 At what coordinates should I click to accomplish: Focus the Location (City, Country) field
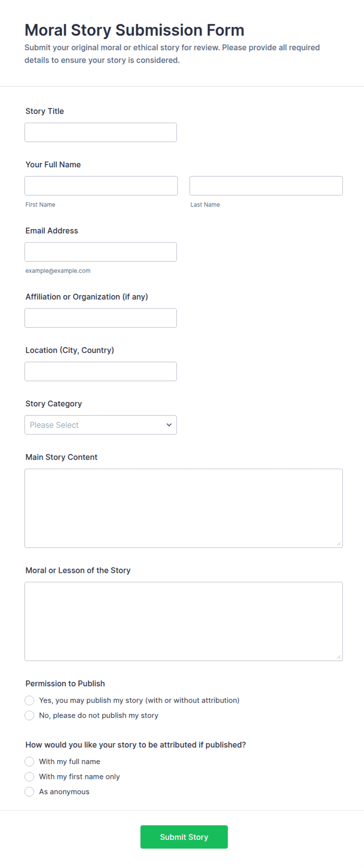pyautogui.click(x=101, y=371)
